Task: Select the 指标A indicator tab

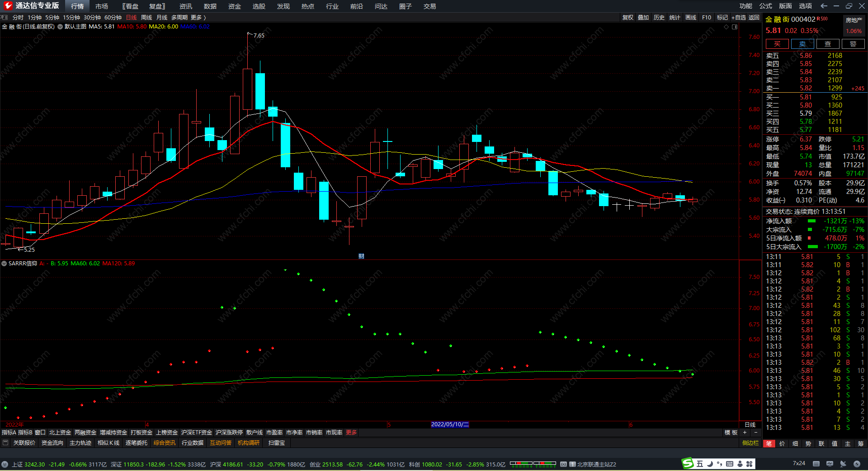Action: pyautogui.click(x=9, y=433)
